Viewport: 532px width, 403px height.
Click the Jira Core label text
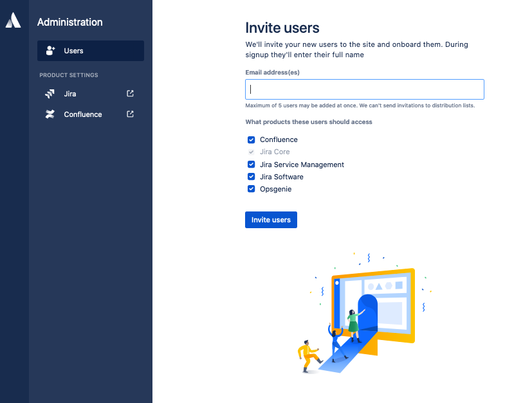click(275, 152)
